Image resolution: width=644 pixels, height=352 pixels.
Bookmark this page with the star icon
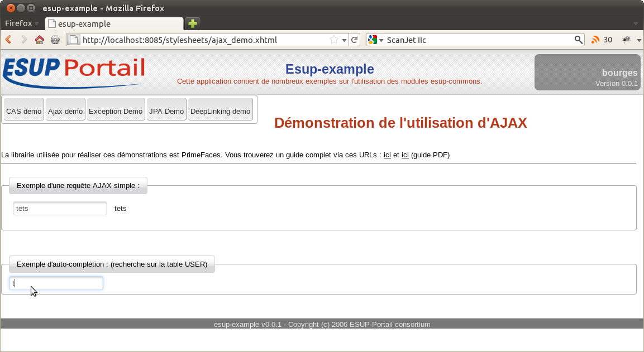[334, 40]
